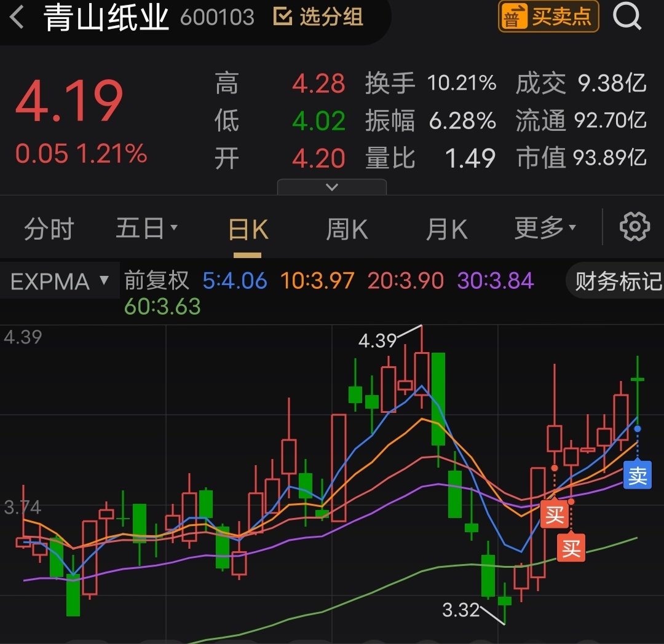Expand quote details with down chevron
The width and height of the screenshot is (664, 644).
[x=331, y=187]
